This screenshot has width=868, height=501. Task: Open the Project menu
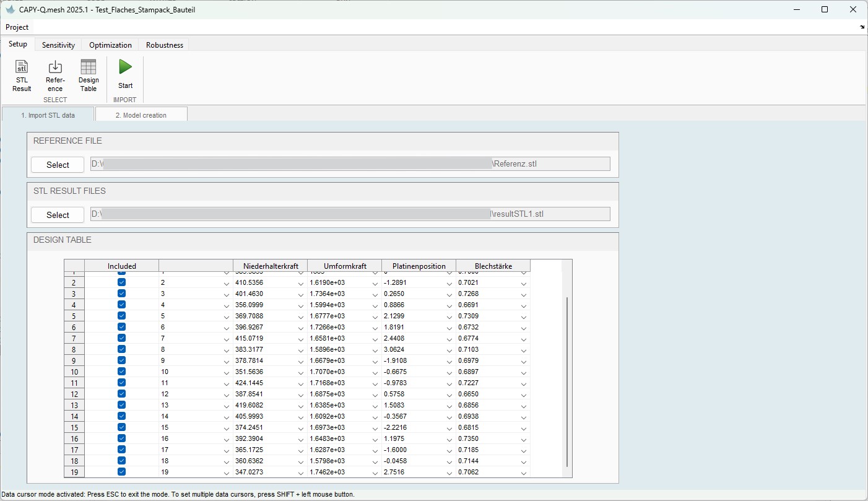point(17,27)
